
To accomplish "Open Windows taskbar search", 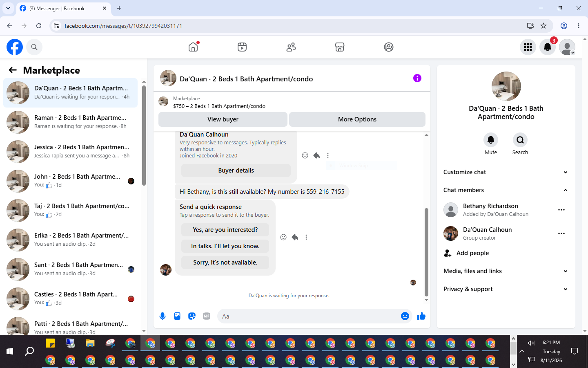I will pyautogui.click(x=29, y=351).
